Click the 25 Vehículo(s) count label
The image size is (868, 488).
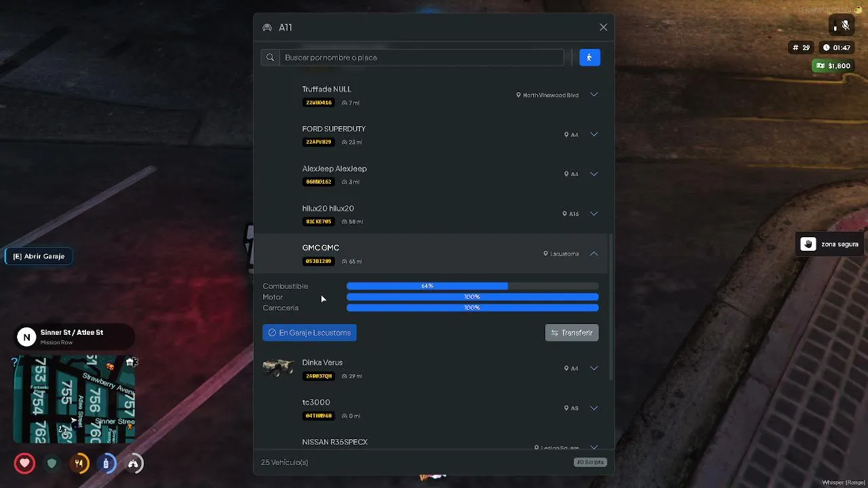point(285,462)
